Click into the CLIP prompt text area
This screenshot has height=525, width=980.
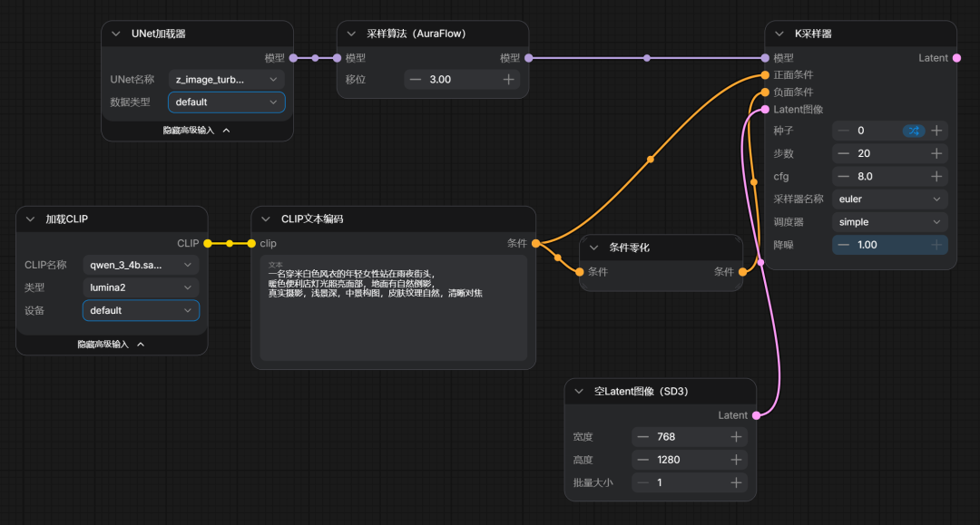coord(393,307)
